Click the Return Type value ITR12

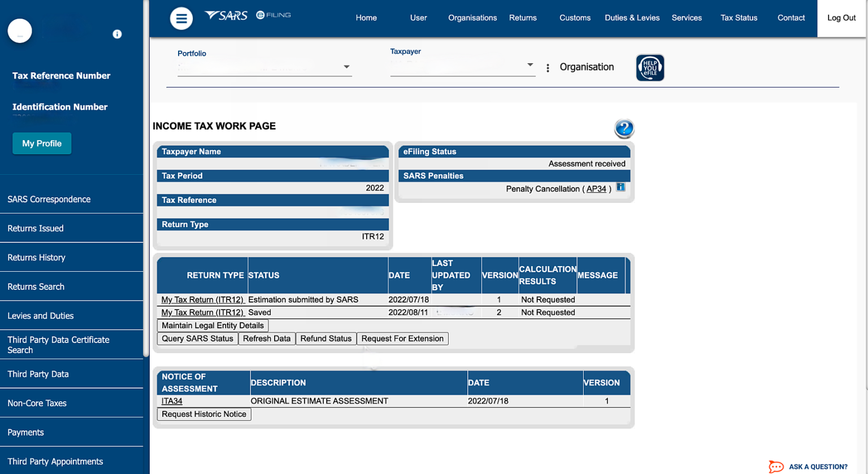[373, 237]
